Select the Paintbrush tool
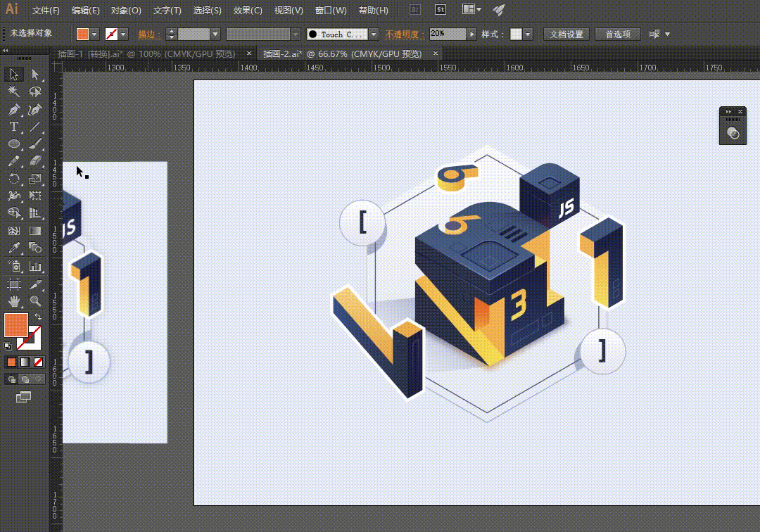The height and width of the screenshot is (532, 760). (35, 144)
